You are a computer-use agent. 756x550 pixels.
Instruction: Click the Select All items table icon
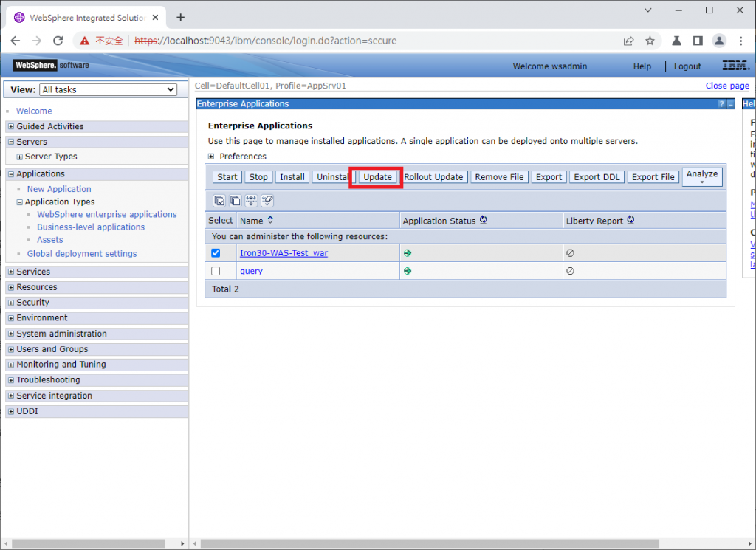click(x=219, y=201)
